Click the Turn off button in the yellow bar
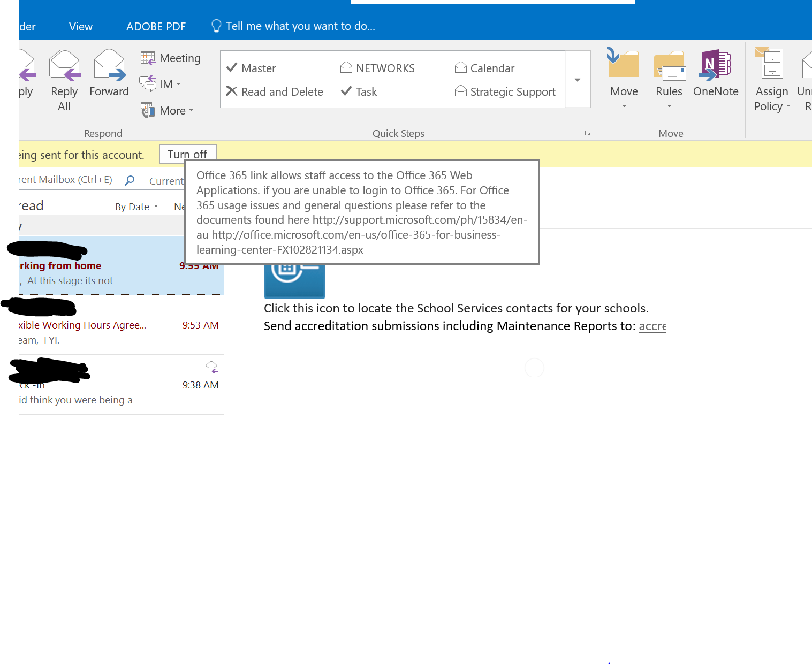Image resolution: width=812 pixels, height=664 pixels. pyautogui.click(x=187, y=154)
